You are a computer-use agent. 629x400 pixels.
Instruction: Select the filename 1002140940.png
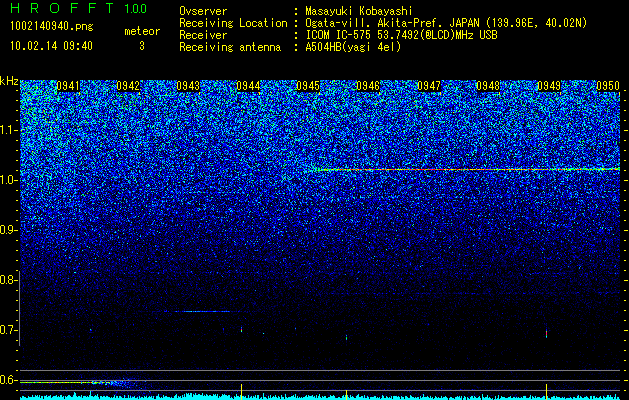pos(52,27)
